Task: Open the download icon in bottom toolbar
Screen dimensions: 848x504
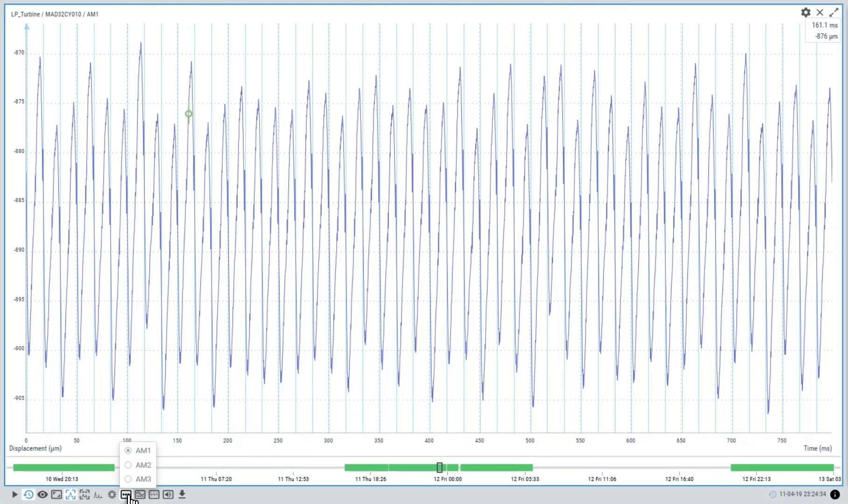Action: point(182,495)
